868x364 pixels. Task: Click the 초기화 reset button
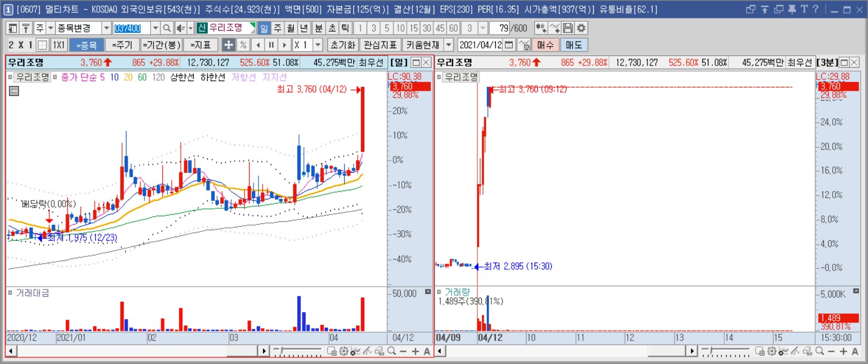coord(342,45)
